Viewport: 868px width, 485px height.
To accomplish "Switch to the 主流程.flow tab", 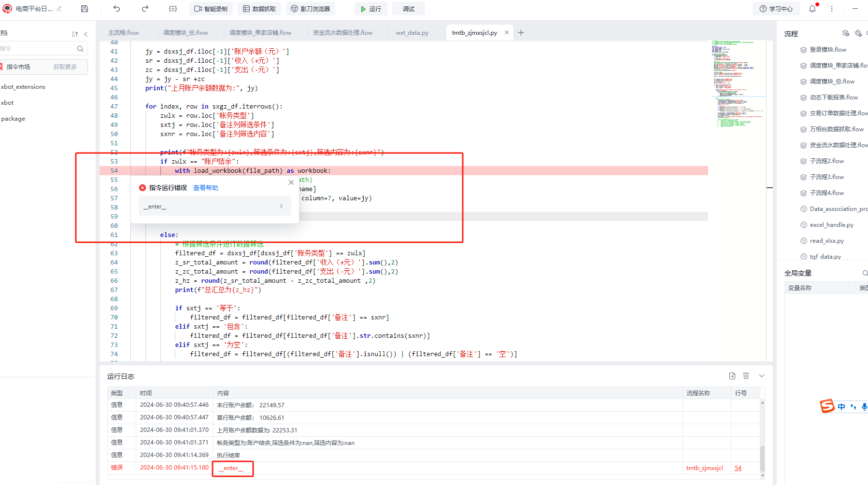I will [123, 33].
